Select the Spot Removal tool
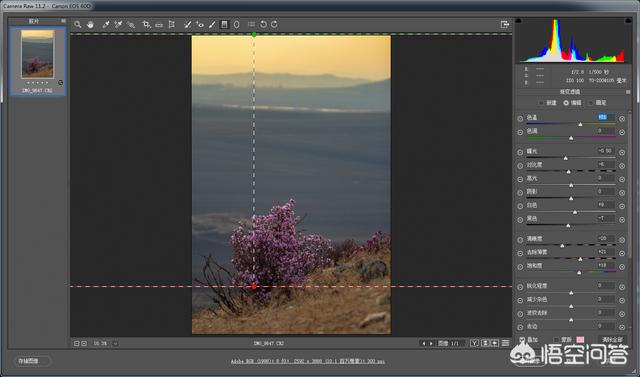The width and height of the screenshot is (640, 377). [x=187, y=24]
